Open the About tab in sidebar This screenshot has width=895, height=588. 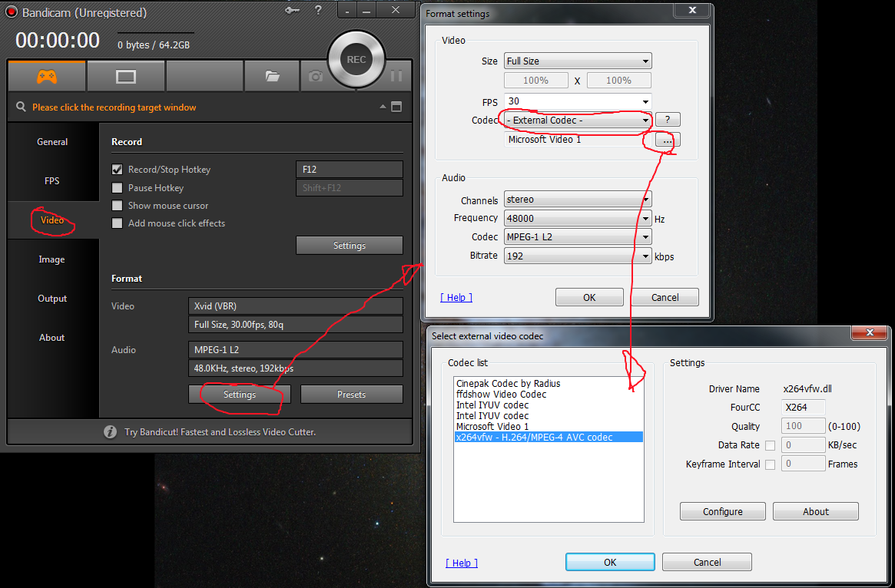[52, 338]
